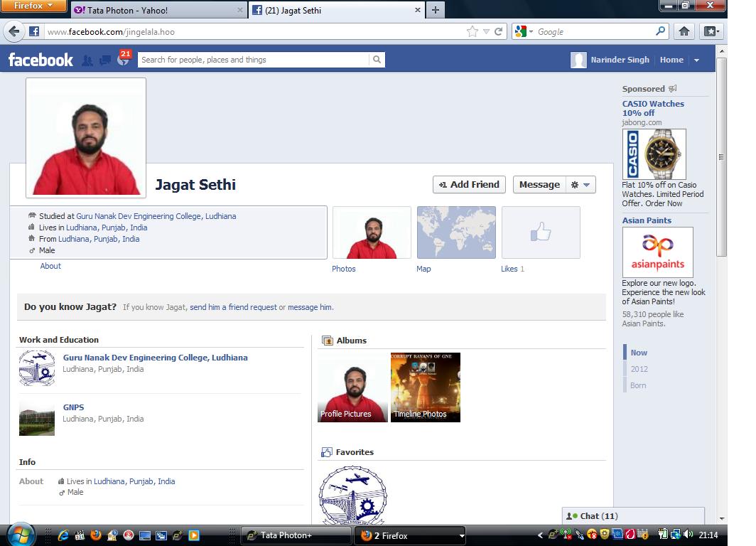This screenshot has height=546, width=756.
Task: Close the Jagat Sethi tab
Action: (418, 10)
